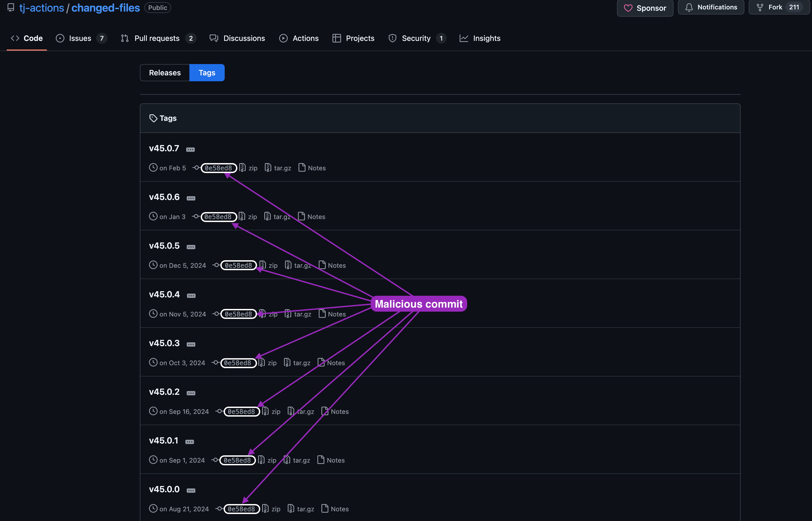The height and width of the screenshot is (521, 812).
Task: Expand the v45.0.2 tag details ellipsis
Action: coord(191,393)
